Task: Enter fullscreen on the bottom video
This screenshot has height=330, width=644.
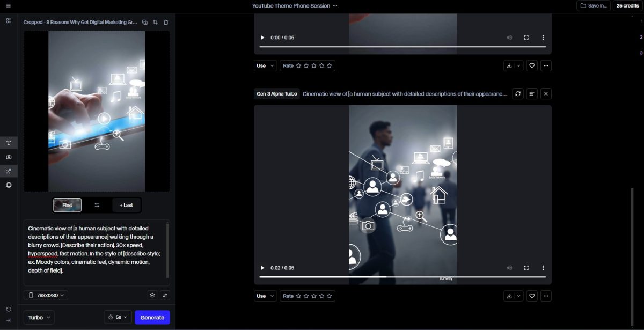Action: point(526,268)
